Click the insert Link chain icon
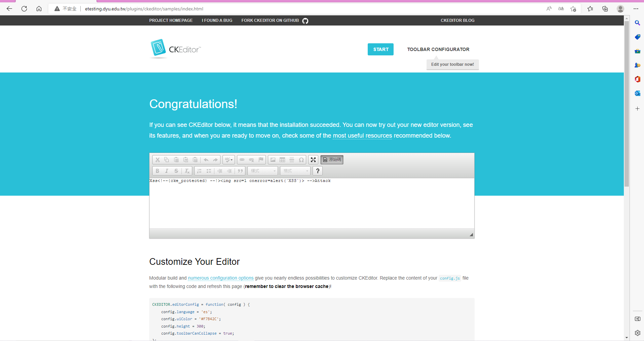This screenshot has width=644, height=341. [242, 160]
